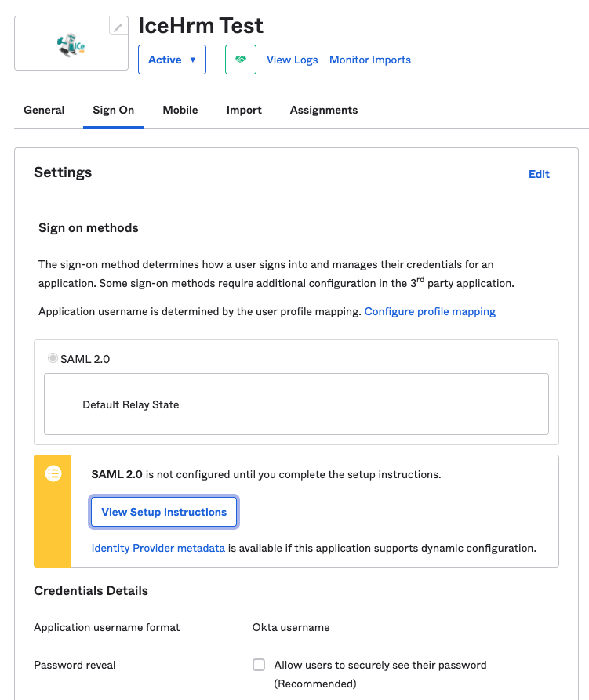Click the IceHrm Test application title
Viewport: 589px width, 700px height.
tap(201, 25)
